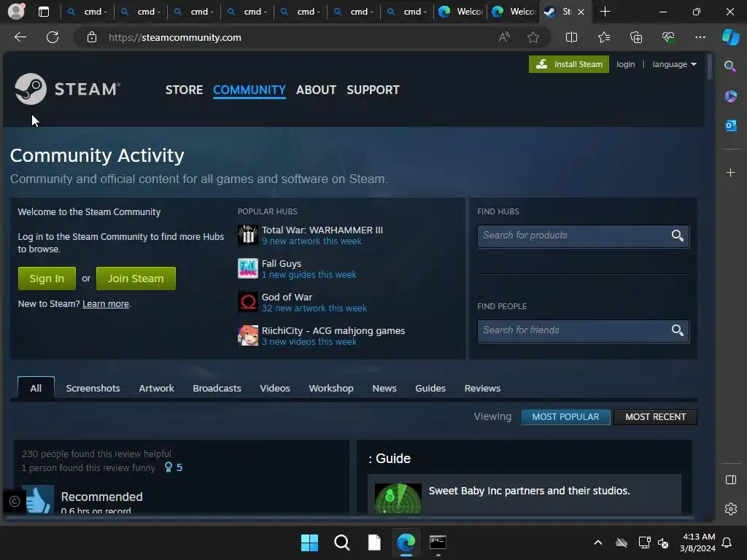
Task: Add app to Edge sidebar plus
Action: tap(730, 172)
